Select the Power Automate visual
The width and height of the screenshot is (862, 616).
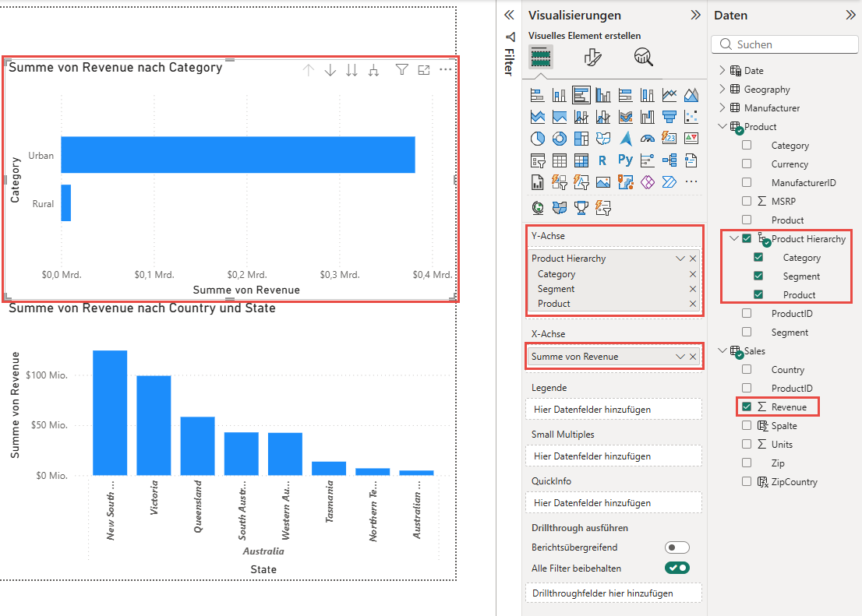[x=669, y=182]
